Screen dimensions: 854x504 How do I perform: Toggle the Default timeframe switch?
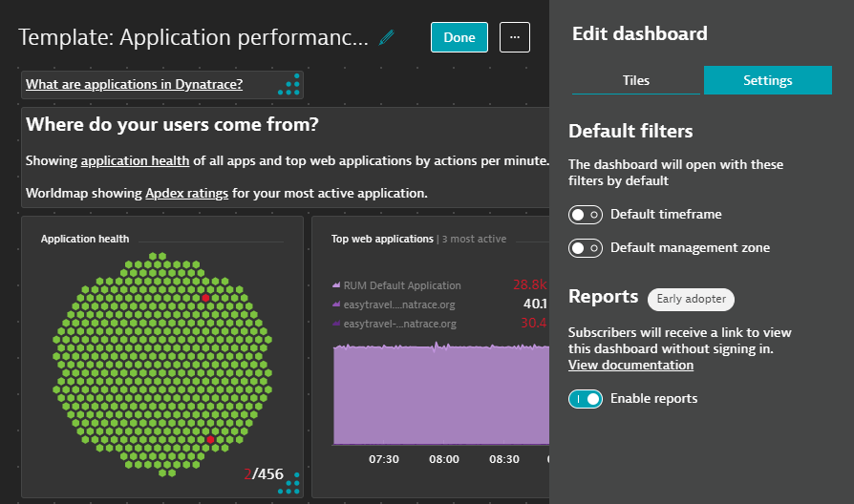click(x=586, y=215)
